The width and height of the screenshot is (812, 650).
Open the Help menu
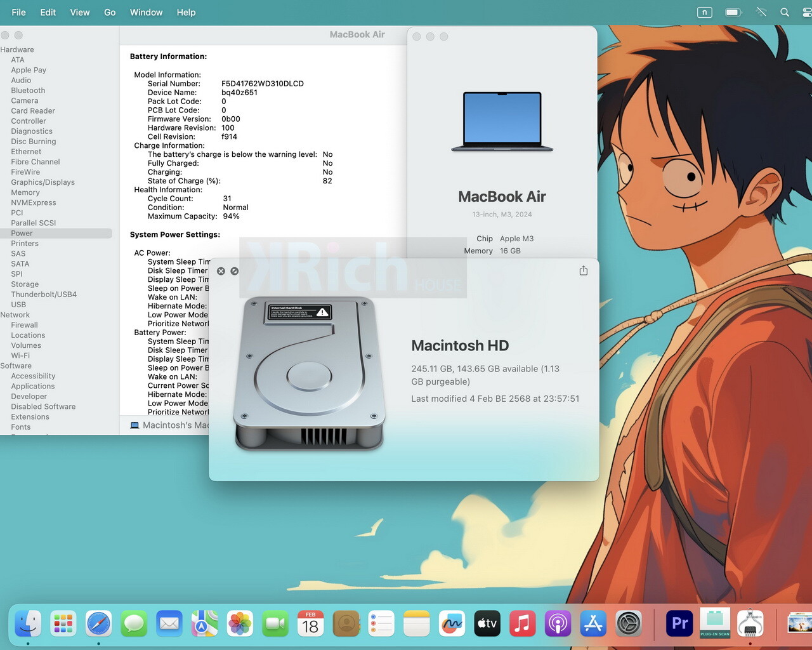pos(187,12)
